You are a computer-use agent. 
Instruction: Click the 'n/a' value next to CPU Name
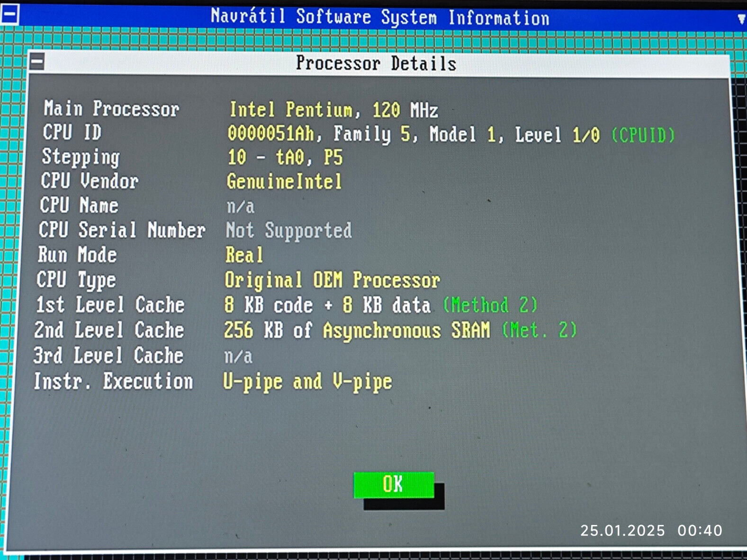point(240,206)
